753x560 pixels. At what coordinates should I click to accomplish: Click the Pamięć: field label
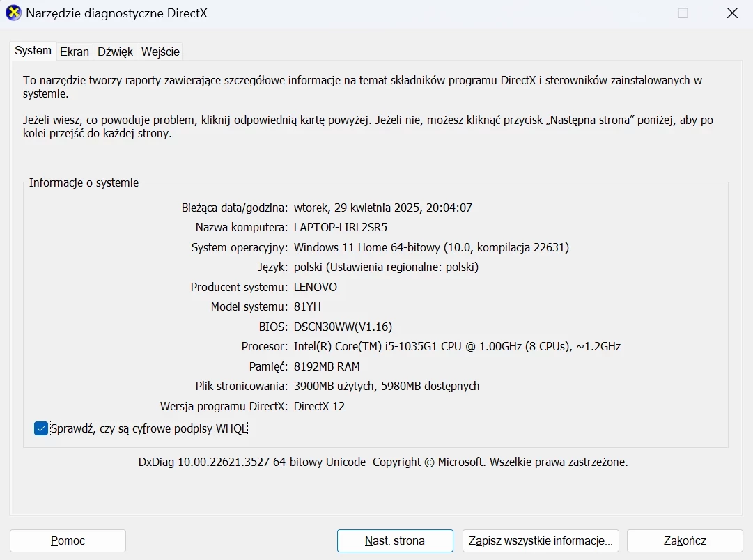[x=268, y=366]
